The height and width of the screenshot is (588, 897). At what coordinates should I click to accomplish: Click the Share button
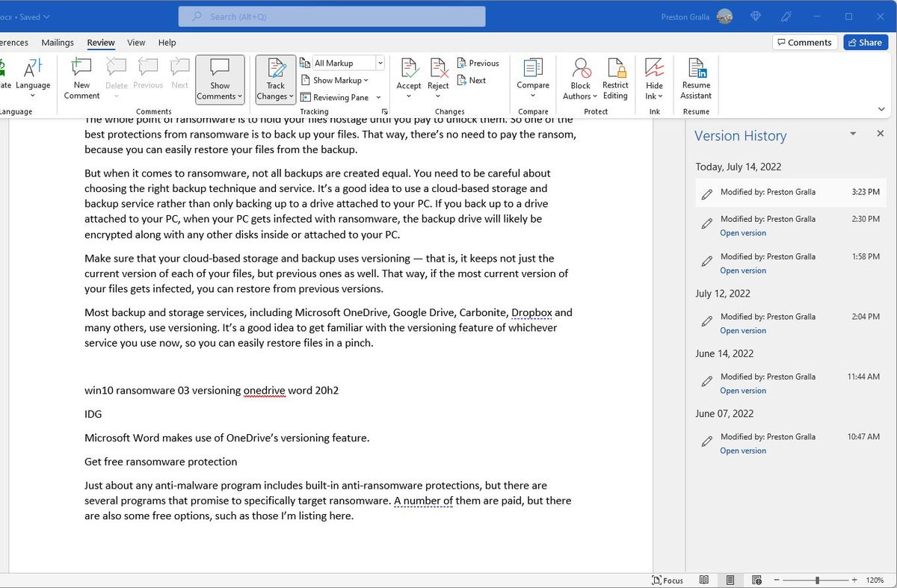[866, 43]
